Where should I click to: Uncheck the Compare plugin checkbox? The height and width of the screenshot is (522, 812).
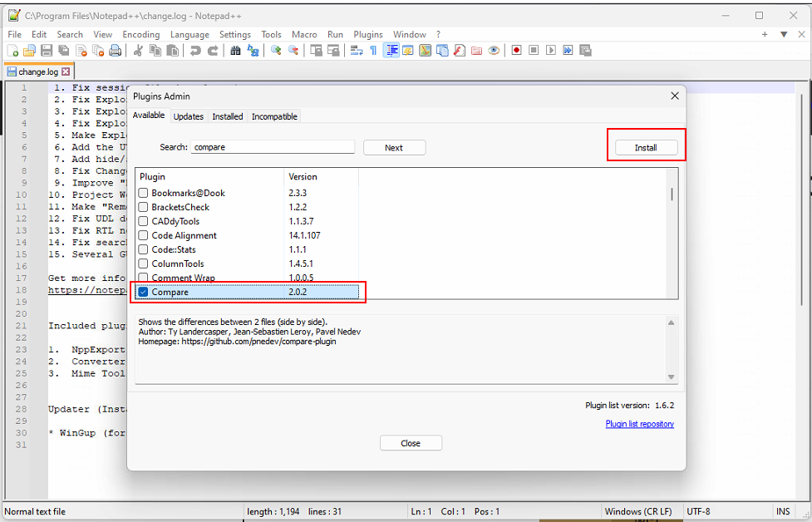coord(144,292)
